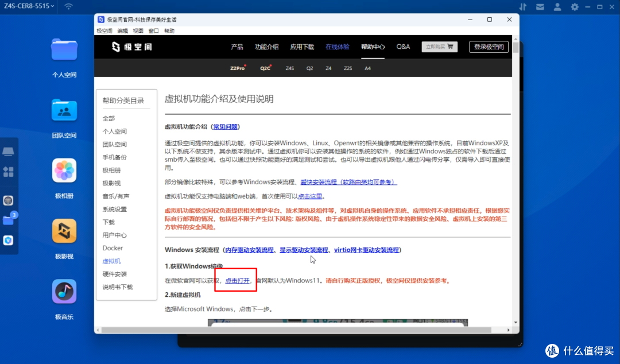Open the 视图 menu
Image resolution: width=620 pixels, height=364 pixels.
(138, 31)
